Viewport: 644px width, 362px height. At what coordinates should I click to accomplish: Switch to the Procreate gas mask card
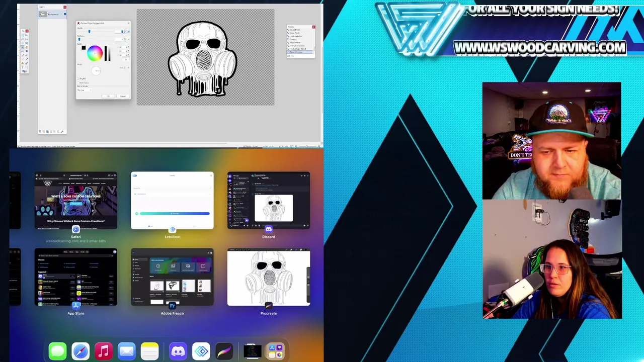(x=269, y=277)
